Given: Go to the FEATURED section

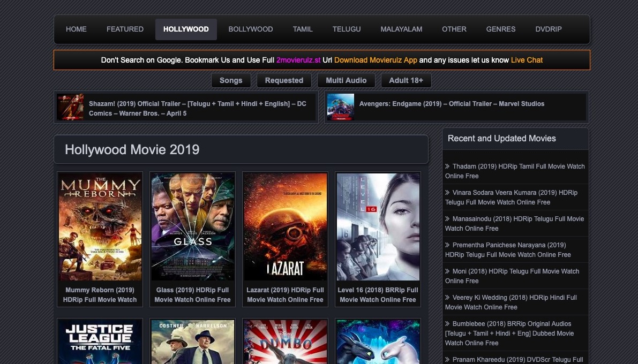Looking at the screenshot, I should [x=125, y=29].
